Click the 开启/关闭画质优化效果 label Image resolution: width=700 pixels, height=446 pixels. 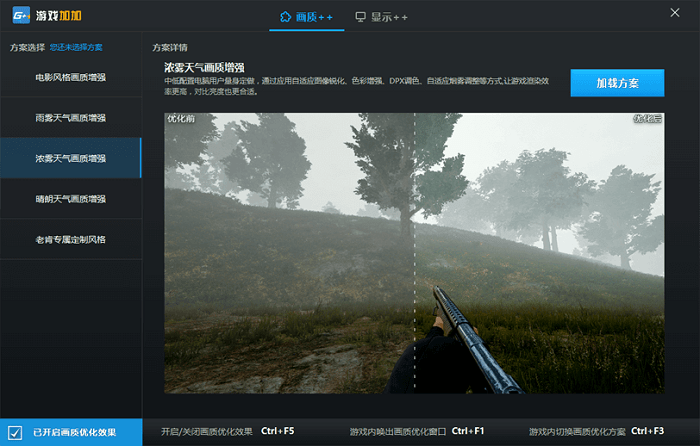(207, 431)
